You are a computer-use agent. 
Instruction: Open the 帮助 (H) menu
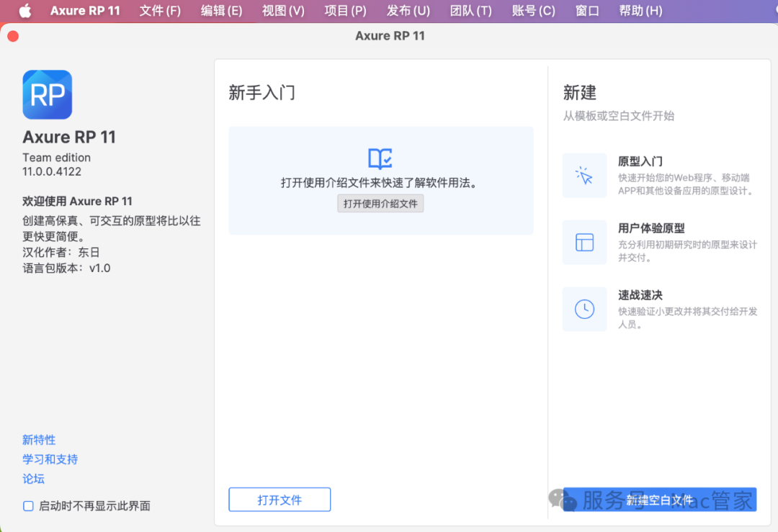click(640, 10)
